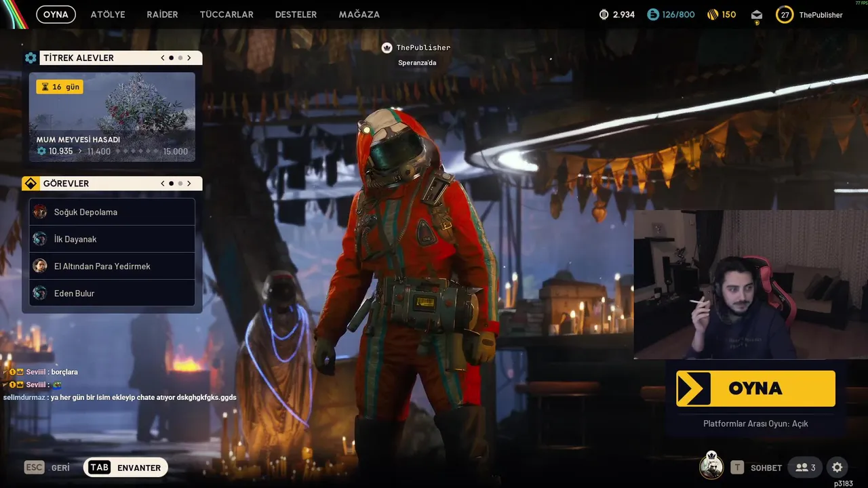868x488 pixels.
Task: Open the DESTELER tab
Action: [x=296, y=14]
